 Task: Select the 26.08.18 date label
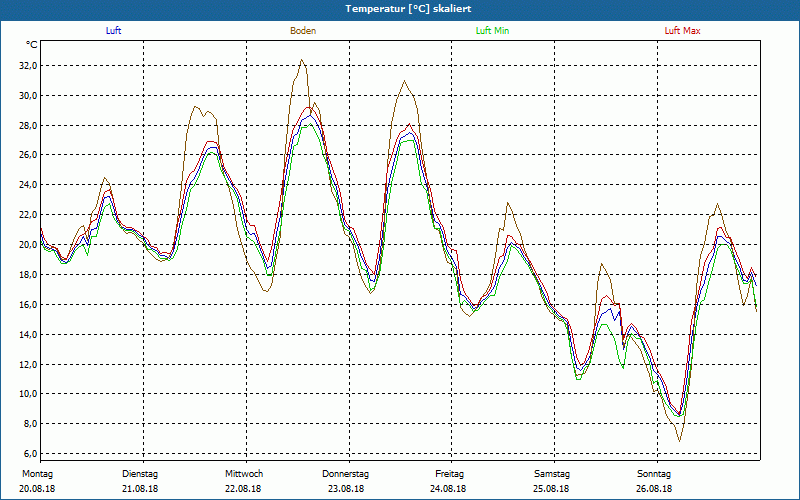655,489
